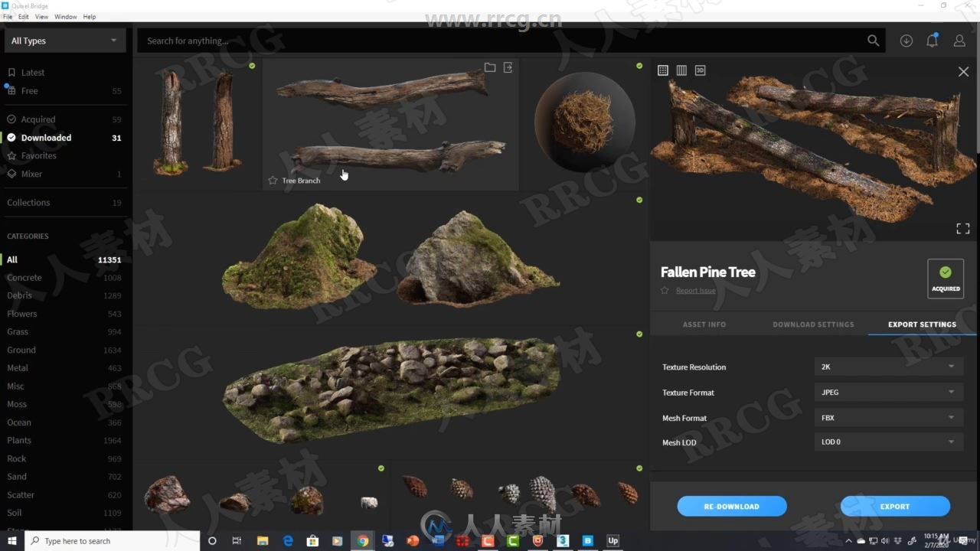Open Microsoft Edge from taskbar
Viewport: 980px width, 551px height.
pyautogui.click(x=288, y=540)
